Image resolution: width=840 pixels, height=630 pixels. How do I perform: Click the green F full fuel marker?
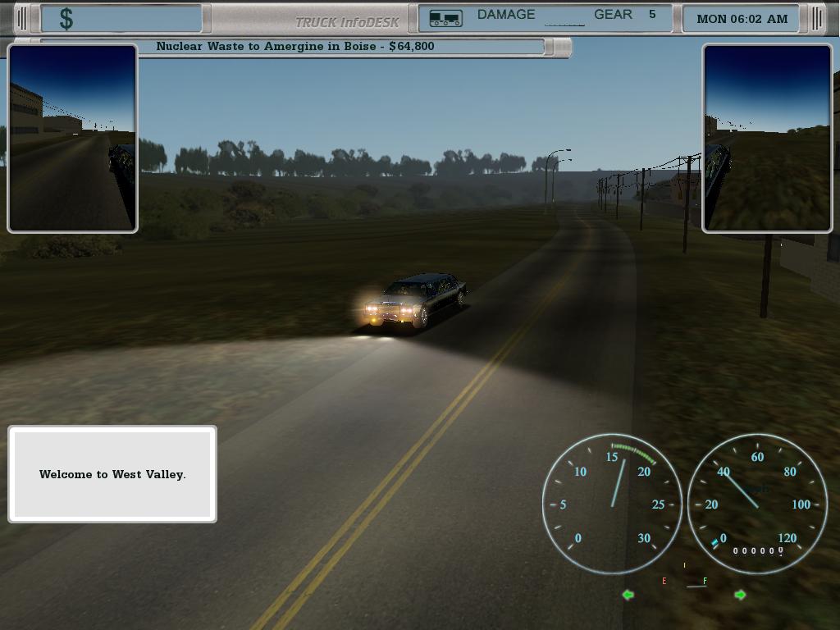[x=705, y=582]
